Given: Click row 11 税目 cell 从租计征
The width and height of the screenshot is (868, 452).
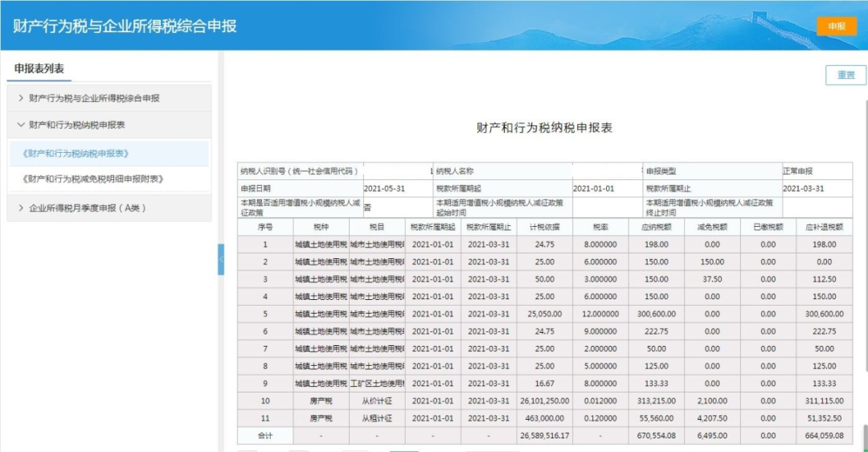Looking at the screenshot, I should click(x=377, y=418).
